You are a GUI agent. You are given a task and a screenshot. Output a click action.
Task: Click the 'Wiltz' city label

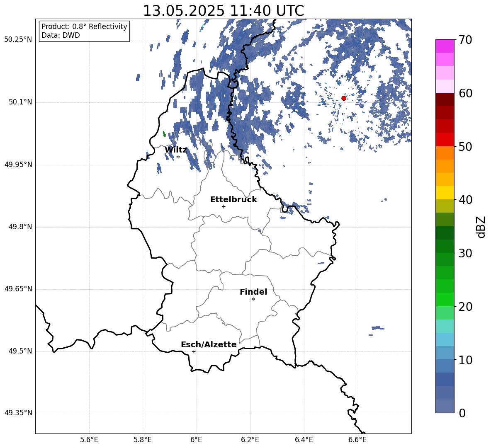click(176, 150)
